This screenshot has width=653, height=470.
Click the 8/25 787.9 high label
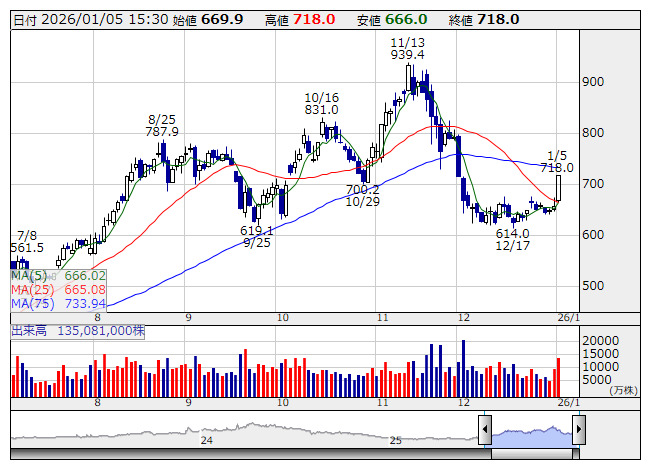(x=162, y=126)
